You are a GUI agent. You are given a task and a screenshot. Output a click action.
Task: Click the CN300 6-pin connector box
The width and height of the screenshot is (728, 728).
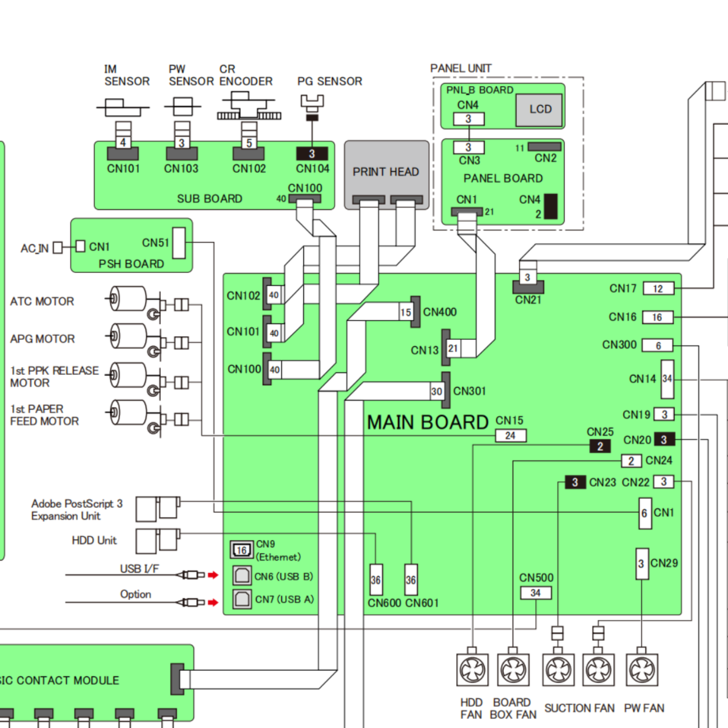point(658,346)
